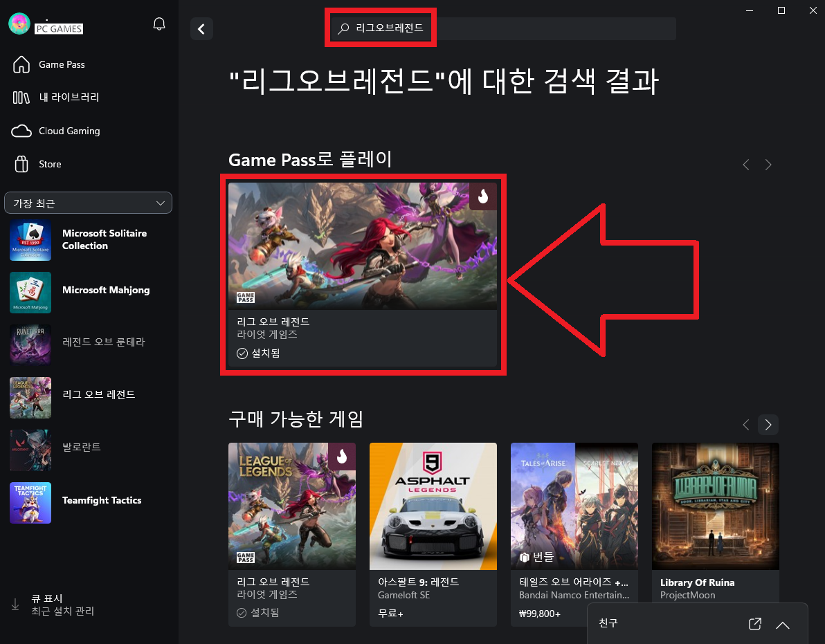Open the Teamfight Tactics icon in sidebar
Image resolution: width=825 pixels, height=644 pixels.
coord(30,503)
